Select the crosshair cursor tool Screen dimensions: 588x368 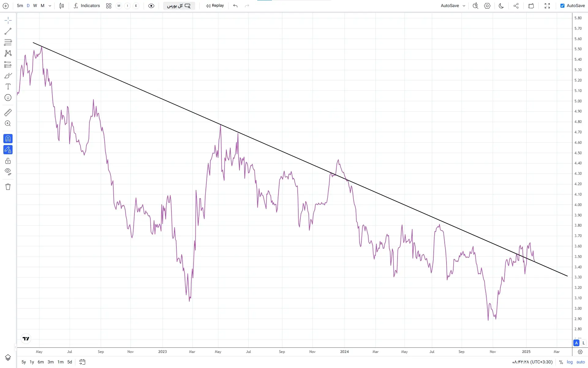pyautogui.click(x=8, y=20)
